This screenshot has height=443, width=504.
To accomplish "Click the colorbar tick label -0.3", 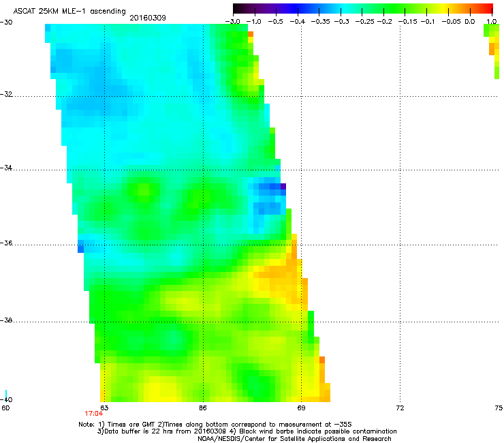I will [x=341, y=22].
